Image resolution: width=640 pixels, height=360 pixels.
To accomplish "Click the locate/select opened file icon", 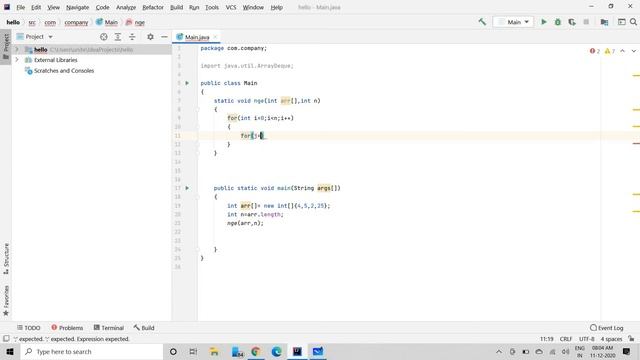I will (x=104, y=37).
